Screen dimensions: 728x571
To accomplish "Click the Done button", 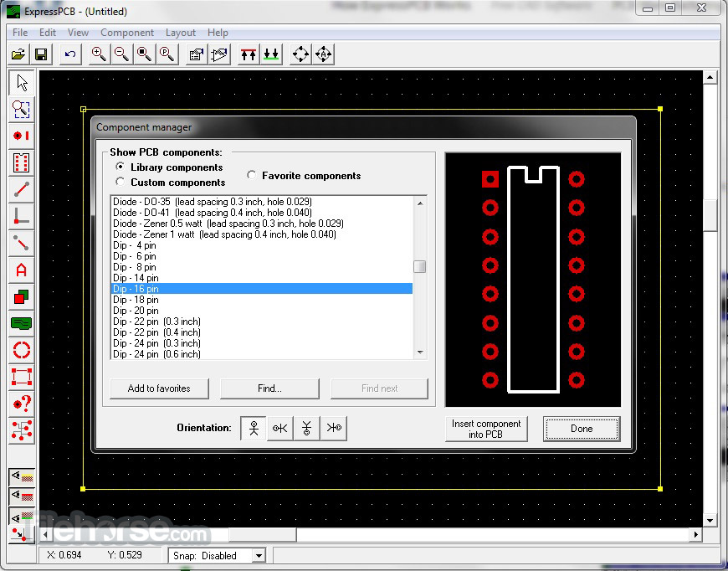I will click(x=582, y=429).
